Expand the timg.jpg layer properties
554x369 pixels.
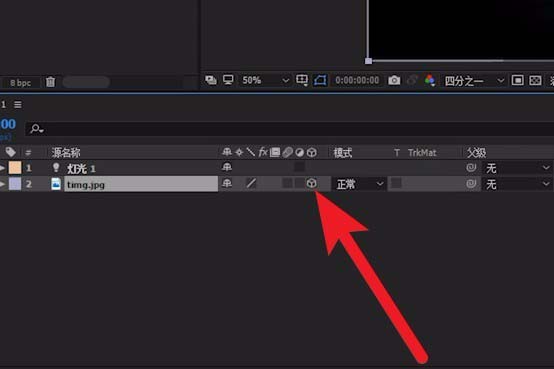click(x=2, y=184)
